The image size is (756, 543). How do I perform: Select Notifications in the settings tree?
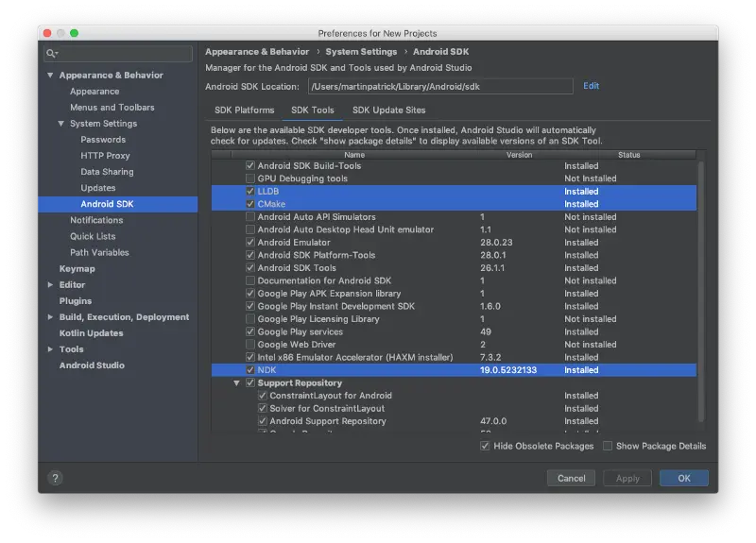pyautogui.click(x=96, y=220)
